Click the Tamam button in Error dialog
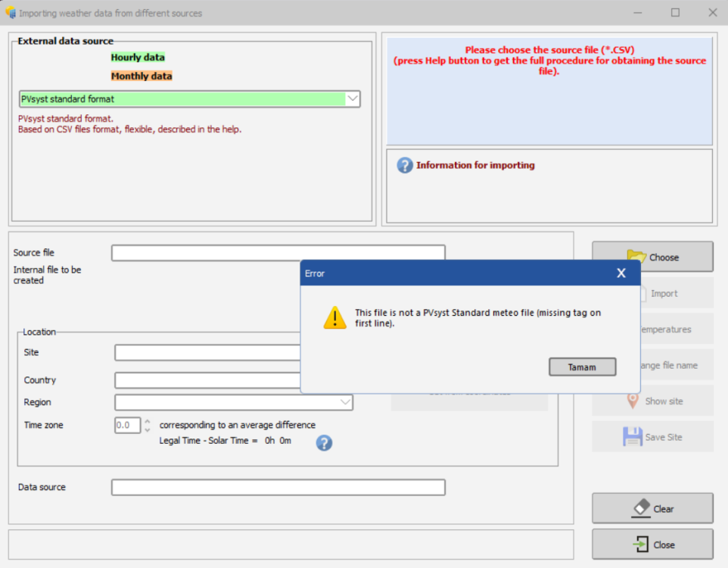The height and width of the screenshot is (568, 728). (x=582, y=367)
